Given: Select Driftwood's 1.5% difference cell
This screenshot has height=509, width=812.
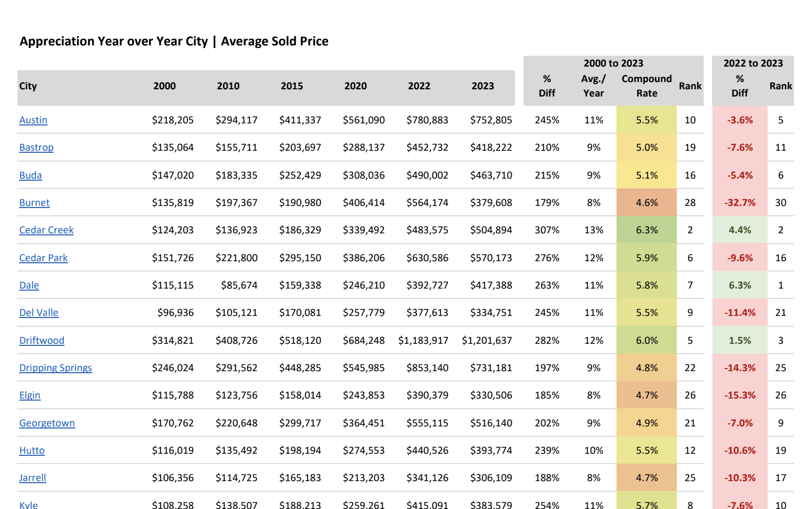Looking at the screenshot, I should [x=740, y=341].
